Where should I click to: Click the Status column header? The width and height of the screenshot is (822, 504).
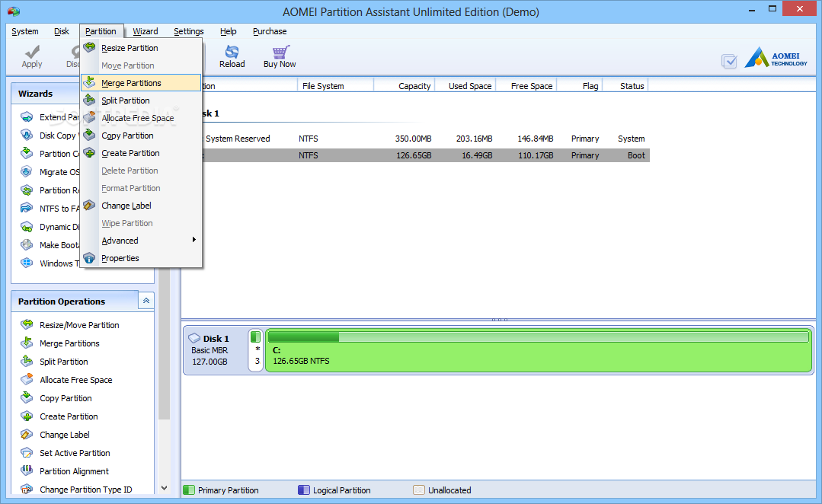(x=625, y=85)
